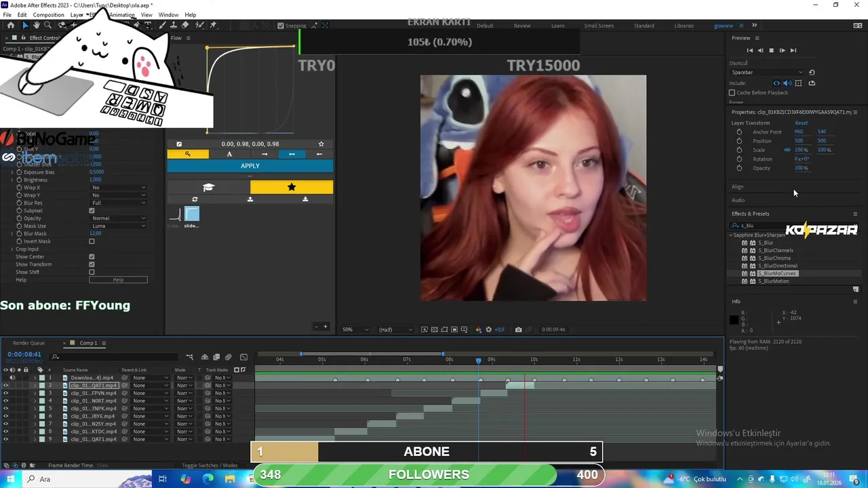Viewport: 868px width, 488px height.
Task: Open (Half) resolution dropdown
Action: coord(395,329)
